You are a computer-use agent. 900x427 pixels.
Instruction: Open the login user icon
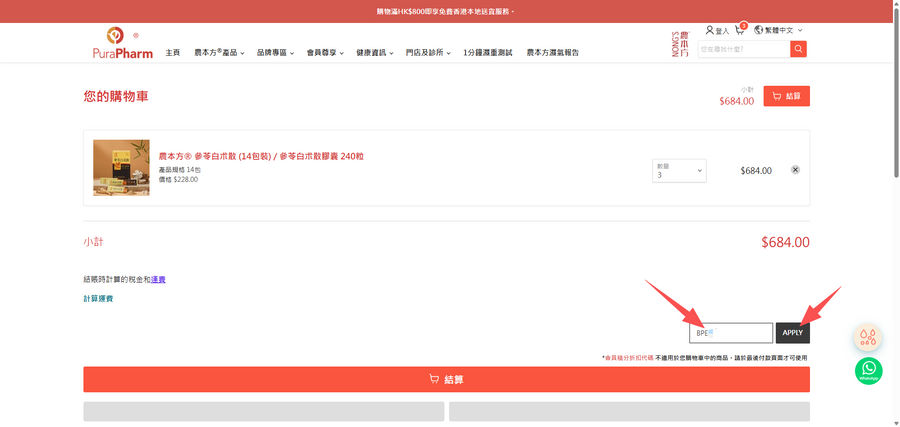pos(710,30)
